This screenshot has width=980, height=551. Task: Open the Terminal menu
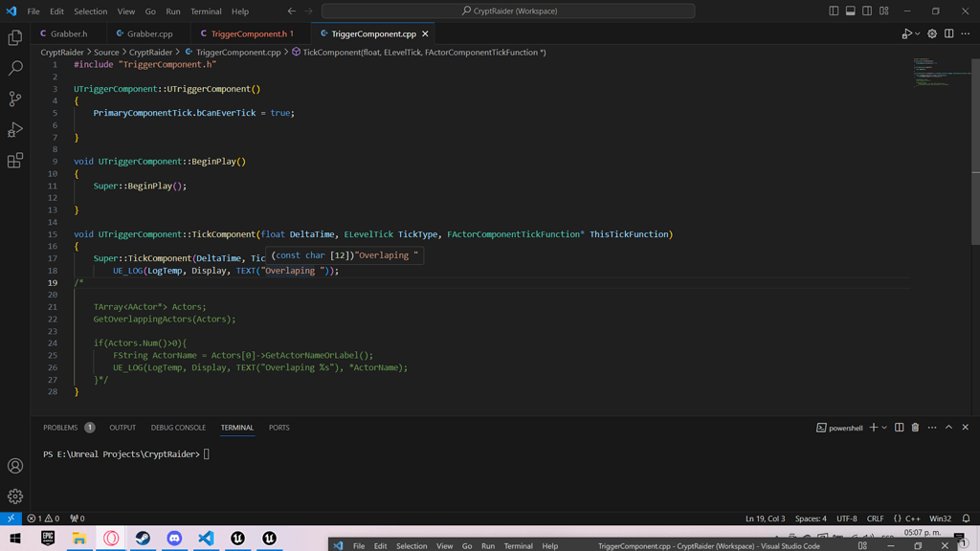206,11
